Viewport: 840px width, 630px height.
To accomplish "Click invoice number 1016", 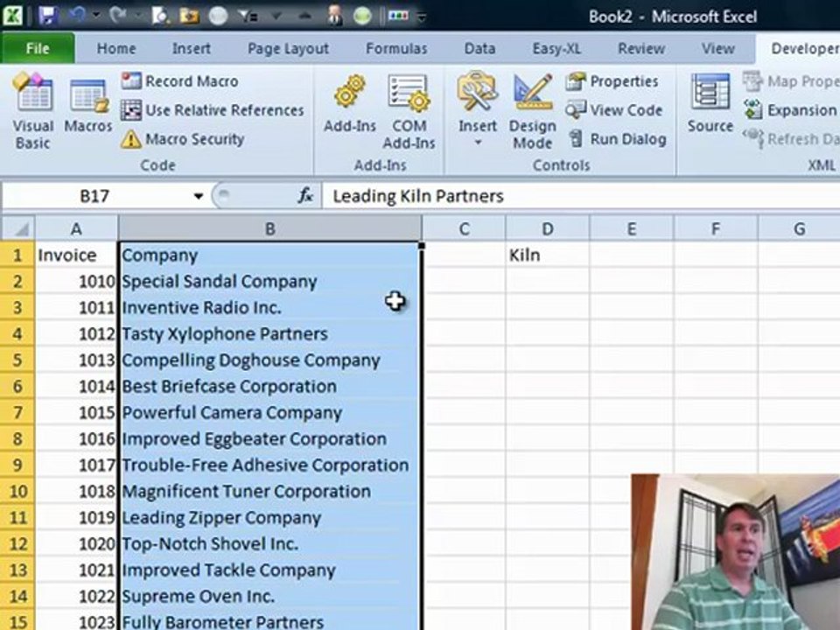I will (x=76, y=438).
